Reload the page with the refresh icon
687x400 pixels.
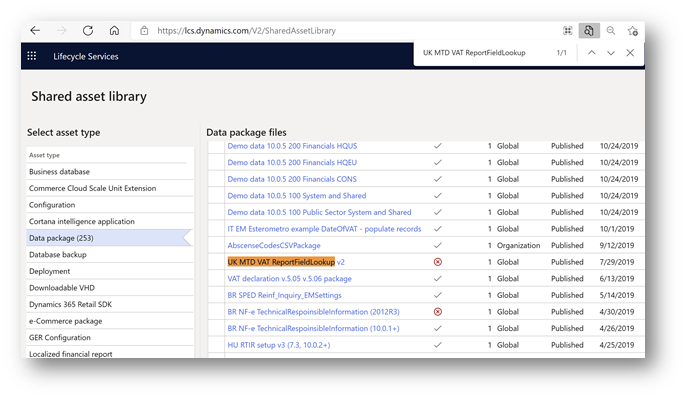(x=88, y=30)
